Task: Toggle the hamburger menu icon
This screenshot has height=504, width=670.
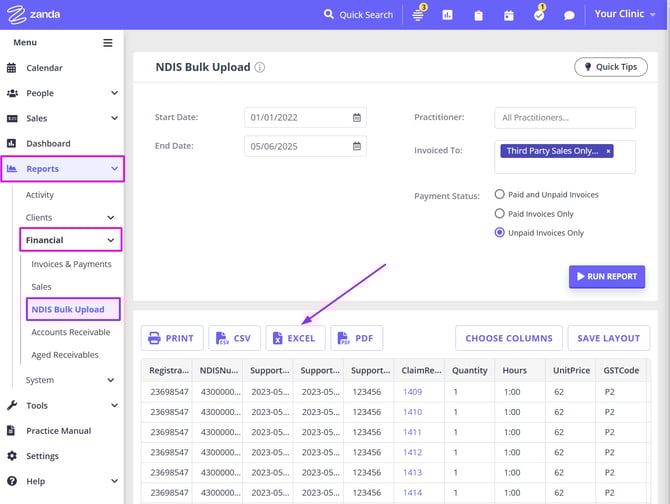Action: (108, 43)
